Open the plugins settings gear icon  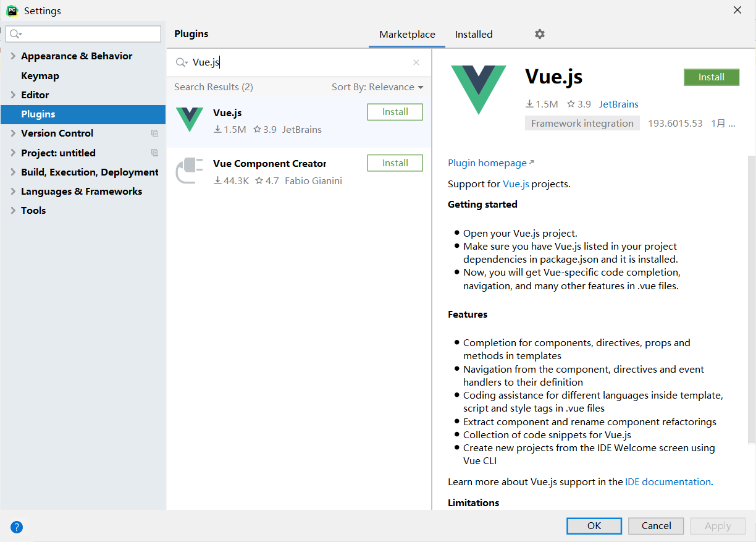[540, 34]
